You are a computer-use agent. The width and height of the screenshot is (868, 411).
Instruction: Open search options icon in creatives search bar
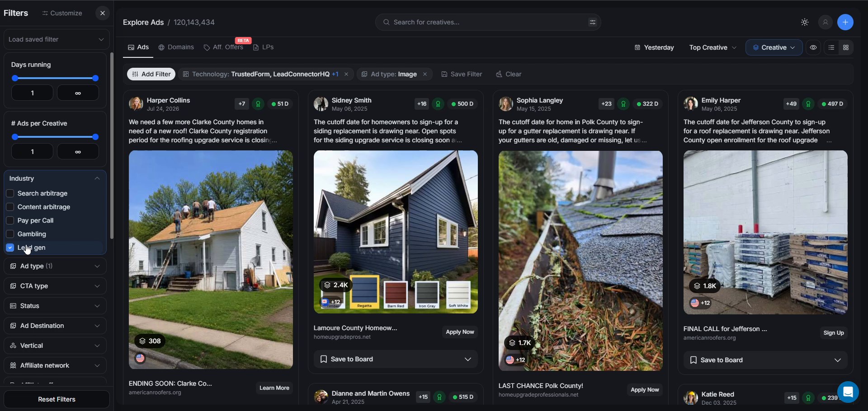[x=592, y=22]
